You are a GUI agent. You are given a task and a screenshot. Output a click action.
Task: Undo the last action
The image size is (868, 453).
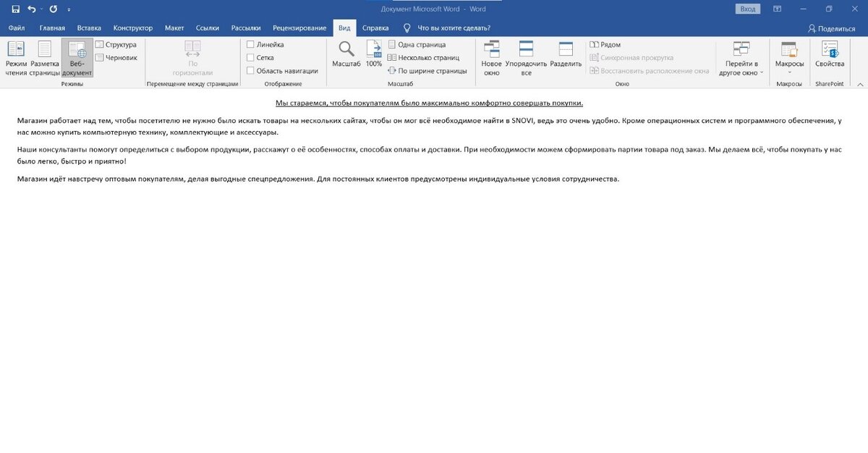(31, 9)
